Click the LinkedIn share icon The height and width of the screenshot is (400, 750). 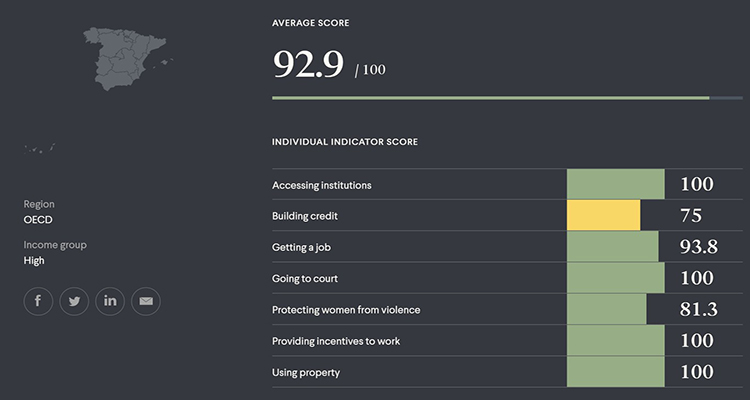110,301
